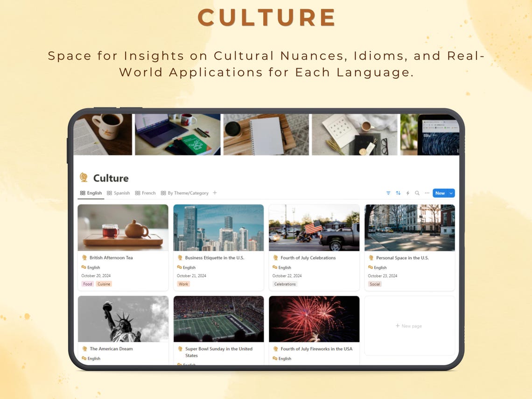Click English language under British Afternoon Tea

click(x=91, y=267)
